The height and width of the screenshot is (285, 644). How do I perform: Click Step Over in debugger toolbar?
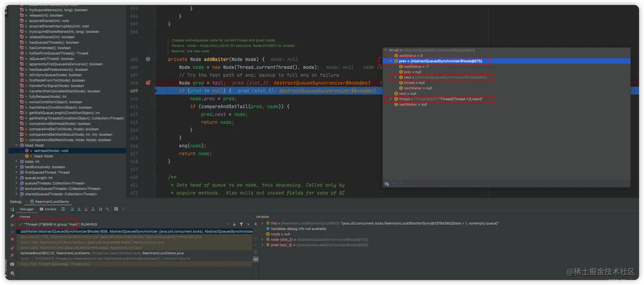click(72, 209)
